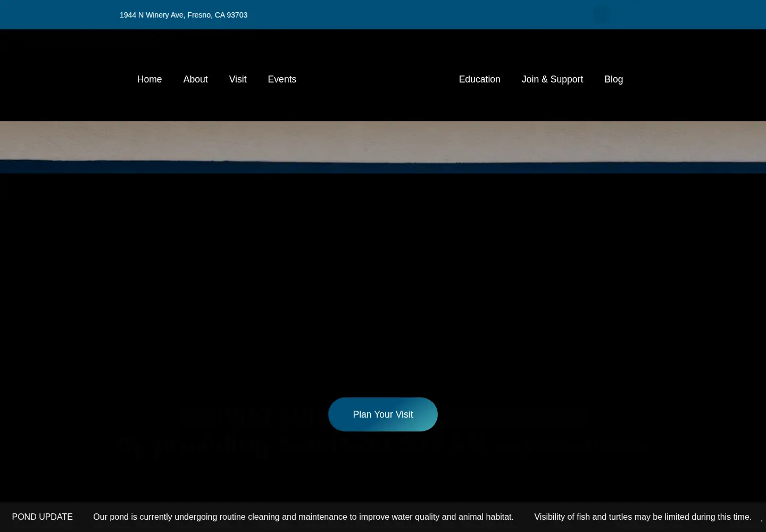Open the Home menu item
Image resolution: width=766 pixels, height=532 pixels.
pos(149,79)
